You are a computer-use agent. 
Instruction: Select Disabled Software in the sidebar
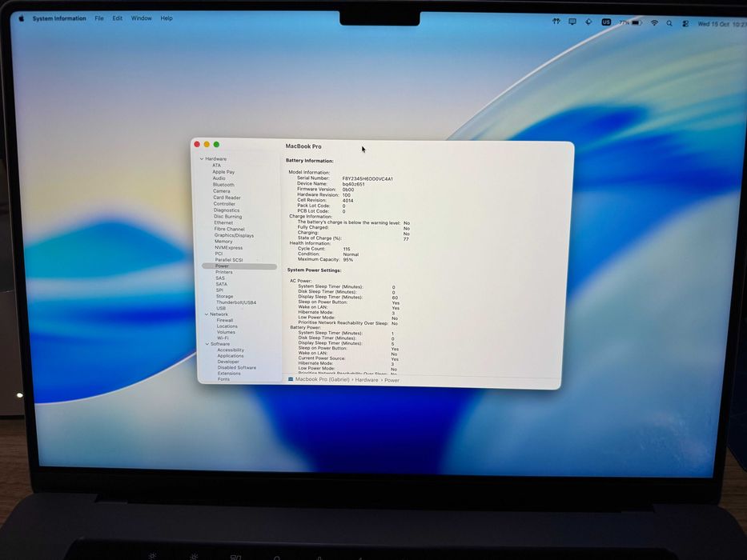coord(237,368)
